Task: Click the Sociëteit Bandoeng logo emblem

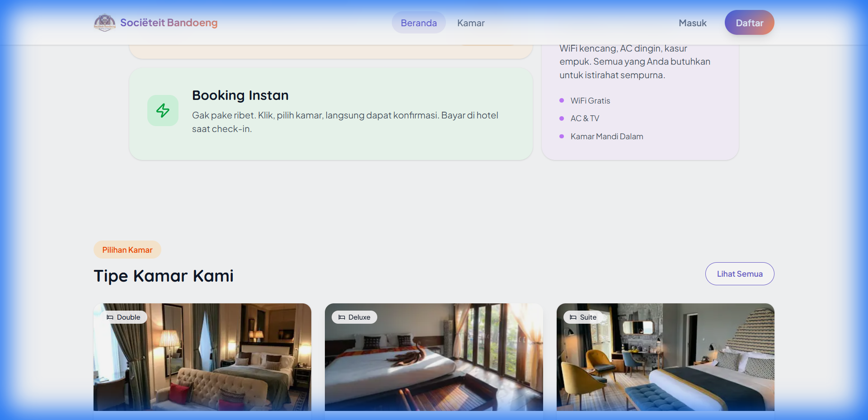Action: (x=104, y=23)
